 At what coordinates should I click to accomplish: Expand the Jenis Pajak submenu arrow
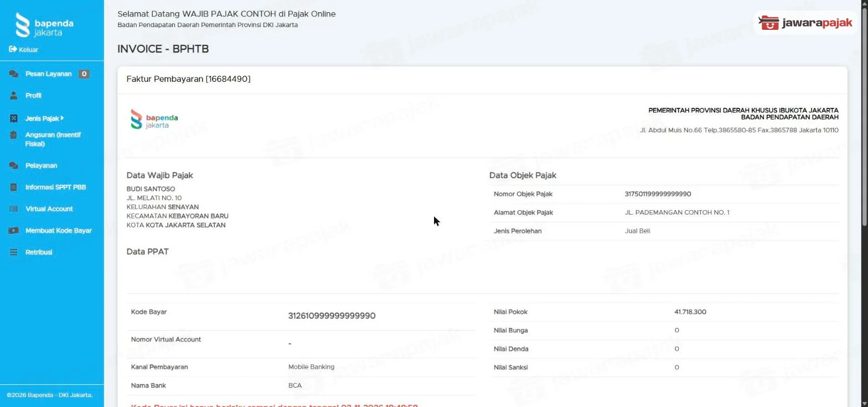click(x=63, y=118)
